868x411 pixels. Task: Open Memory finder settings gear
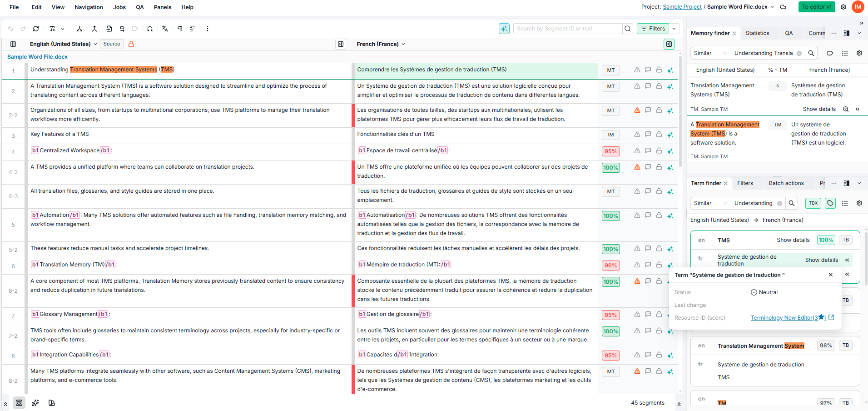click(859, 53)
